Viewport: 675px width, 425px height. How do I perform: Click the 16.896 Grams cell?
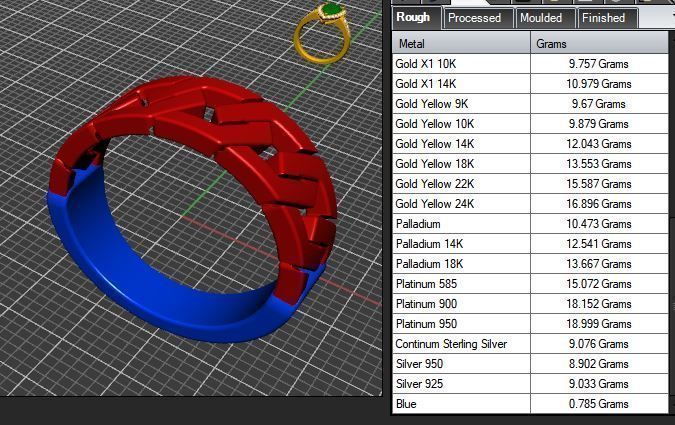598,204
